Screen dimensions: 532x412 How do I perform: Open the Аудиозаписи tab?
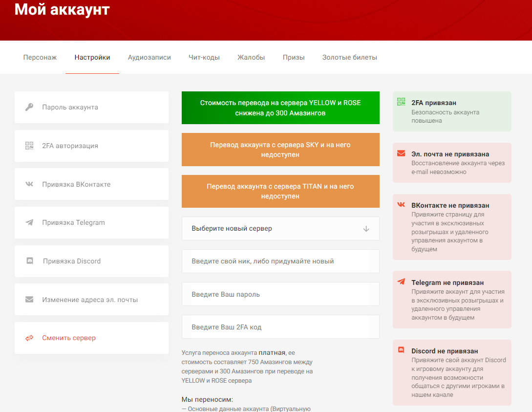pyautogui.click(x=149, y=57)
